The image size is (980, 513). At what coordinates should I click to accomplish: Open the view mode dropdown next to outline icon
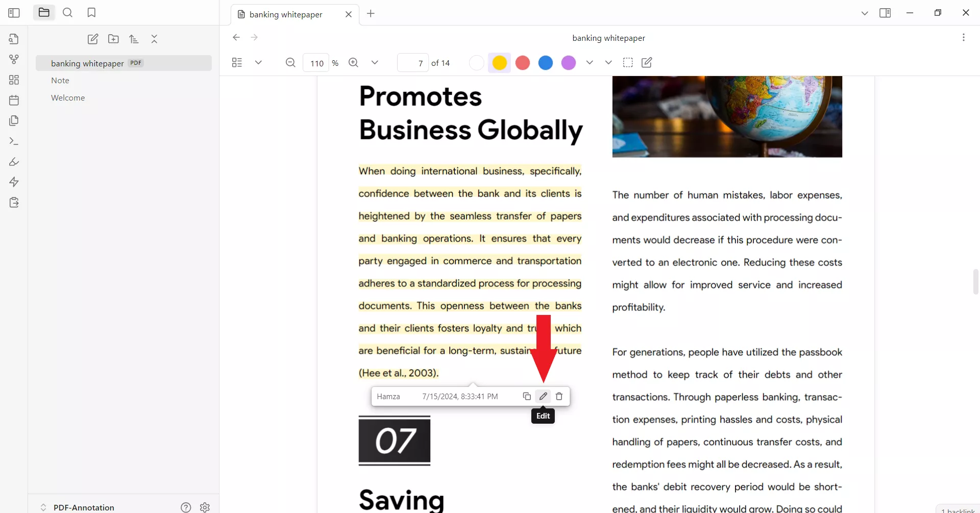click(x=258, y=62)
